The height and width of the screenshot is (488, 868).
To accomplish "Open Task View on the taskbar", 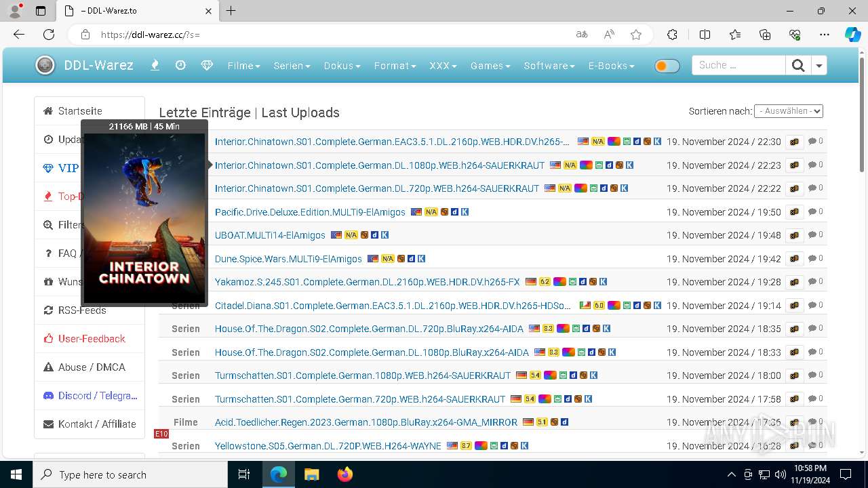I will pos(244,474).
